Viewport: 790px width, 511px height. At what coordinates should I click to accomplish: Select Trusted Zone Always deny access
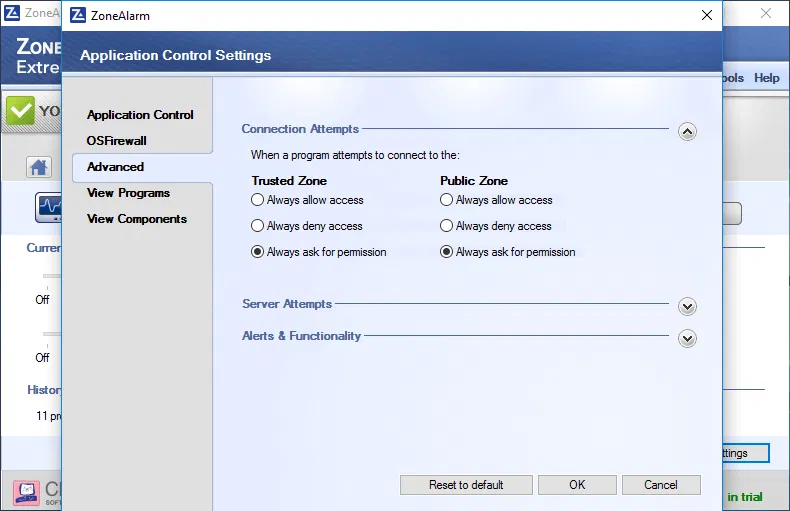pos(258,226)
